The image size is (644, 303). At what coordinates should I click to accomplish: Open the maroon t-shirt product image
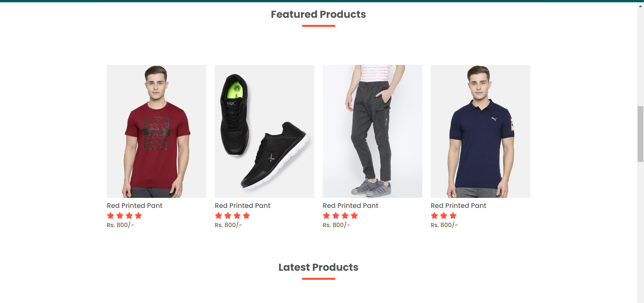[x=156, y=131]
